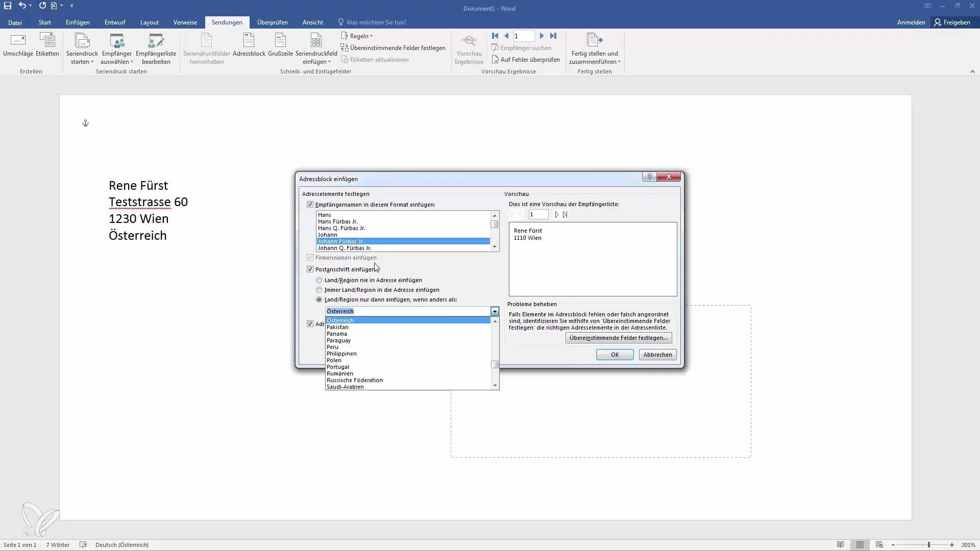Open Etiketten labels tool

[47, 45]
